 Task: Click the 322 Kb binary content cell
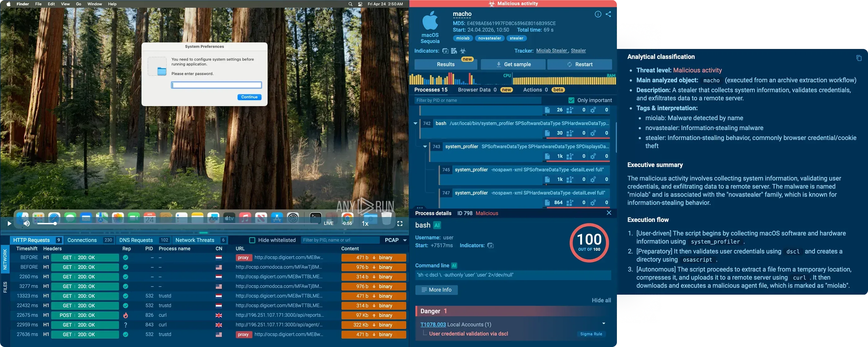pos(374,325)
